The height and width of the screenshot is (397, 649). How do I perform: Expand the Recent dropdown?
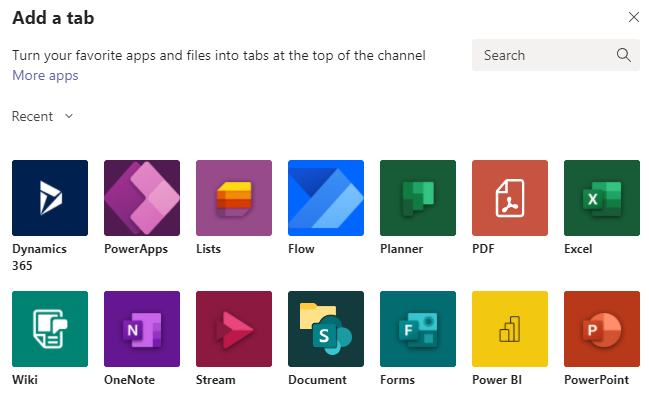(x=43, y=116)
